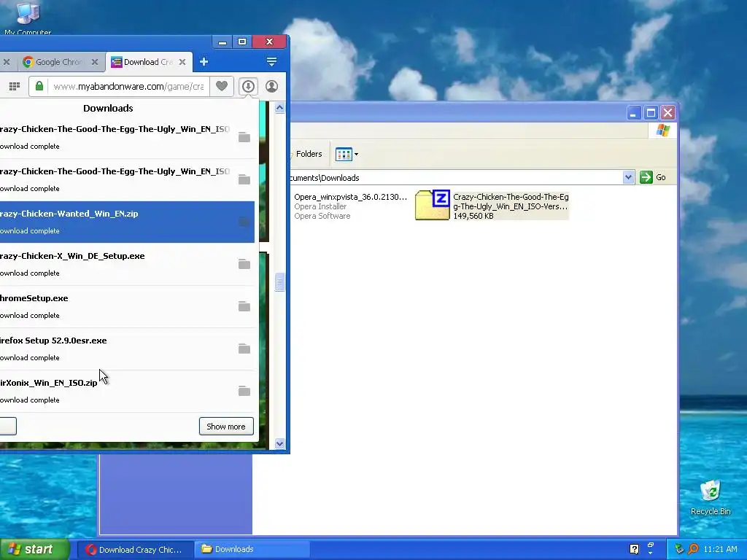The width and height of the screenshot is (747, 560).
Task: Show folder for Firefox Setup 52.9.0esr download
Action: point(244,349)
